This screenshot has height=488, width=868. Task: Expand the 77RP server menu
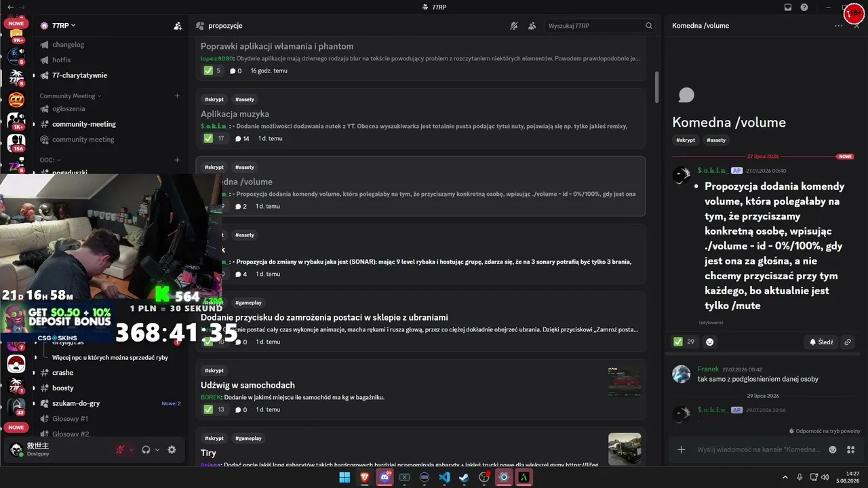[58, 26]
